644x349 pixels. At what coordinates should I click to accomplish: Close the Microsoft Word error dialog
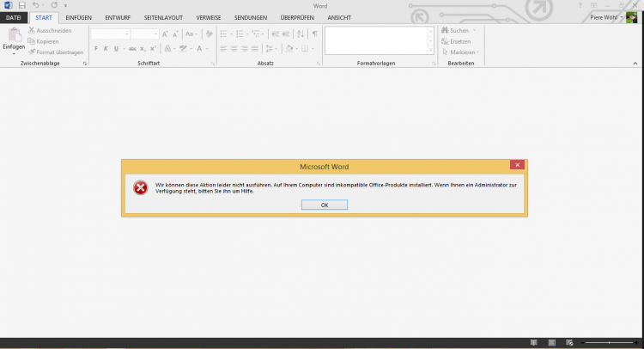[517, 165]
